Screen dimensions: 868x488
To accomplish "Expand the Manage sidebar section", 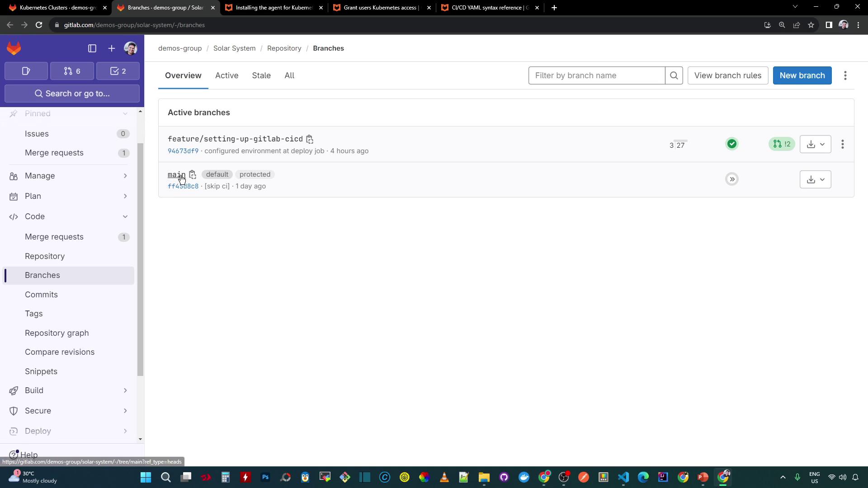I will tap(69, 176).
